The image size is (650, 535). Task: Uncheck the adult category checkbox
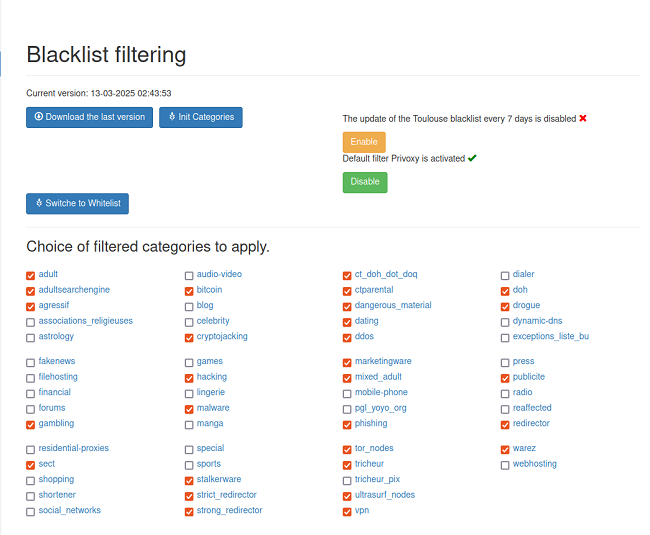pos(31,275)
